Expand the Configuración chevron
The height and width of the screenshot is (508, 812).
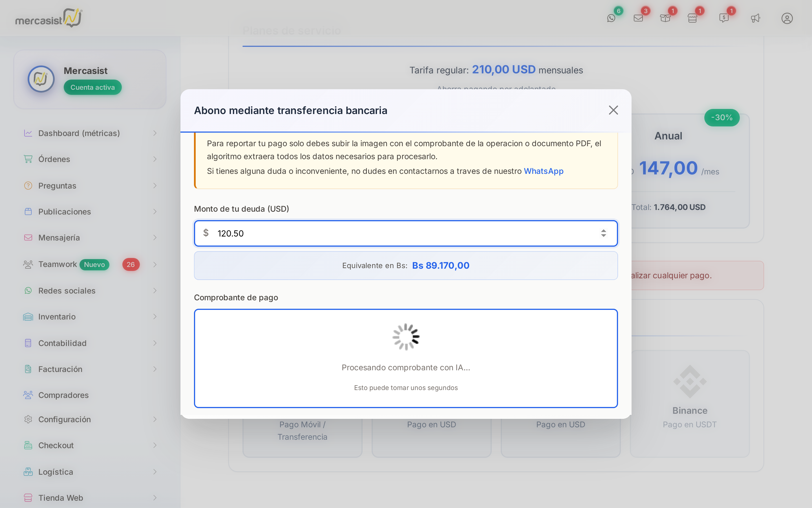click(x=155, y=419)
